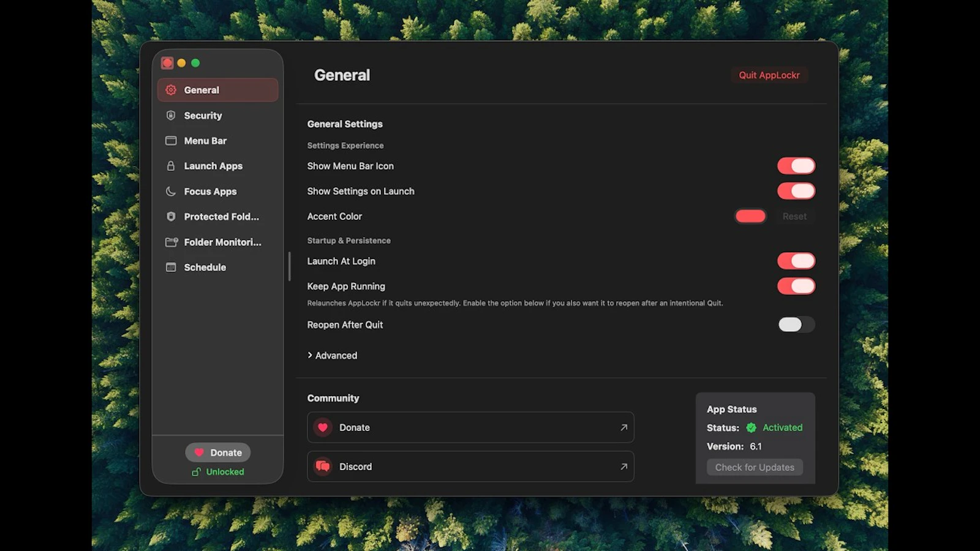Click Quit AppLockr button

[769, 75]
